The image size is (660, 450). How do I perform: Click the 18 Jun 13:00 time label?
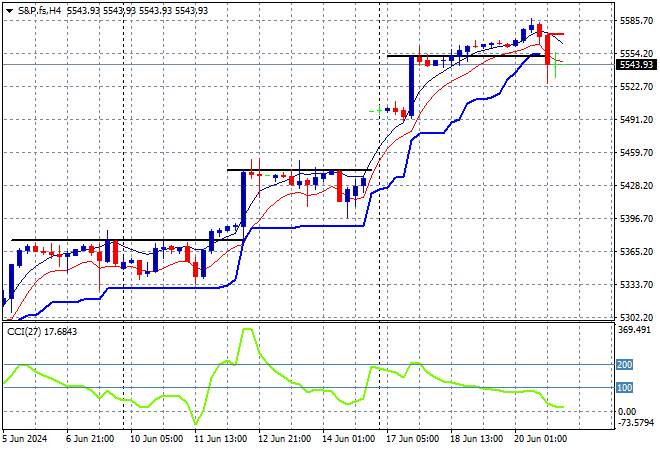476,439
